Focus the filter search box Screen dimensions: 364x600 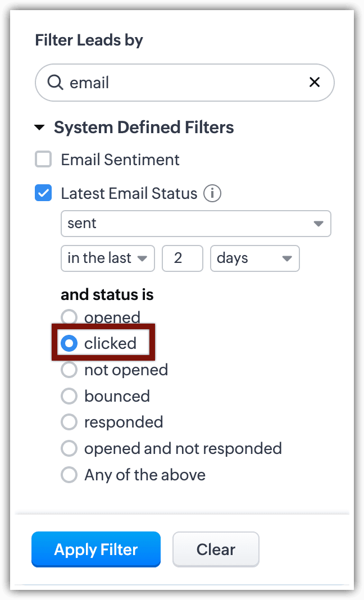pyautogui.click(x=185, y=83)
